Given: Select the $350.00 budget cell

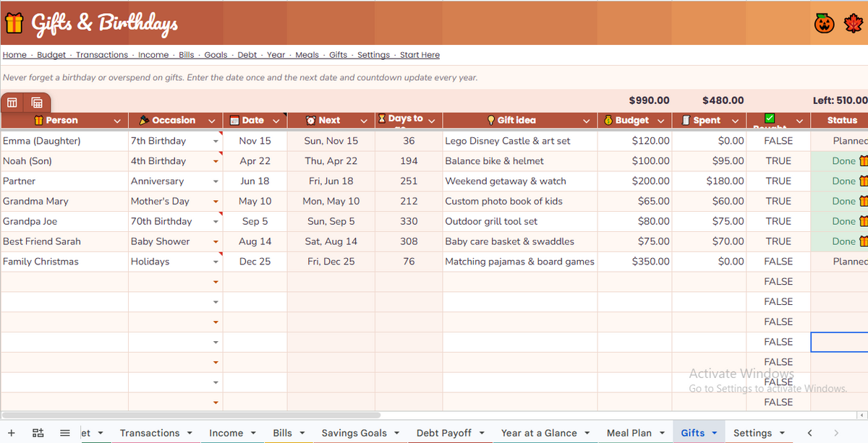Looking at the screenshot, I should click(636, 262).
